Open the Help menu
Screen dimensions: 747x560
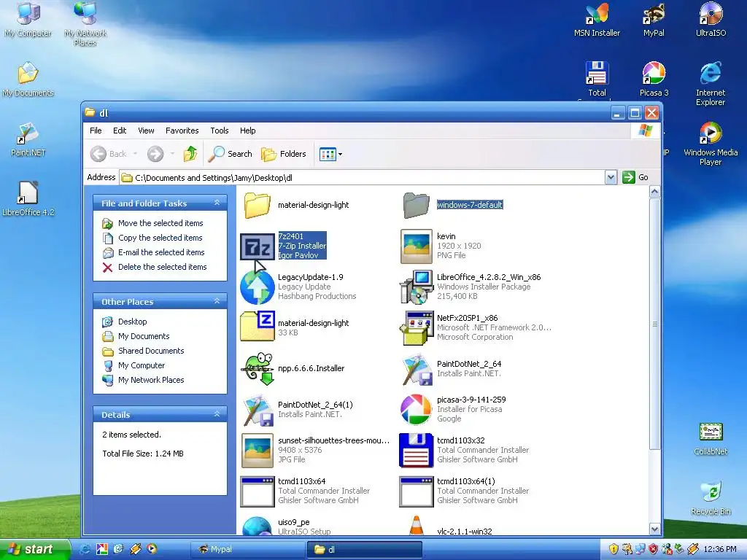248,131
